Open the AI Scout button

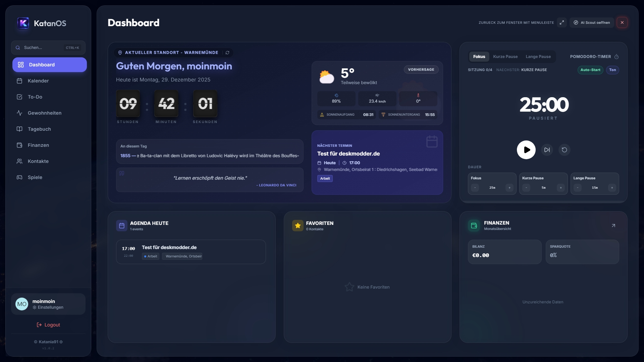592,22
